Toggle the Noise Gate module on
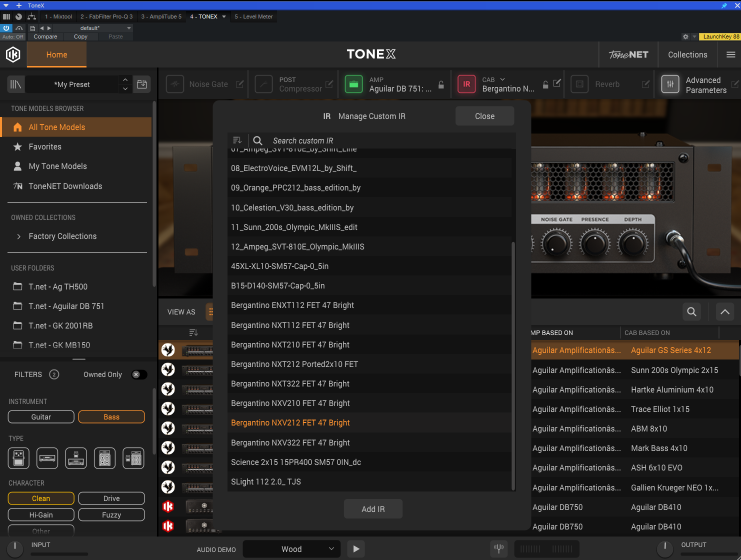 tap(175, 84)
